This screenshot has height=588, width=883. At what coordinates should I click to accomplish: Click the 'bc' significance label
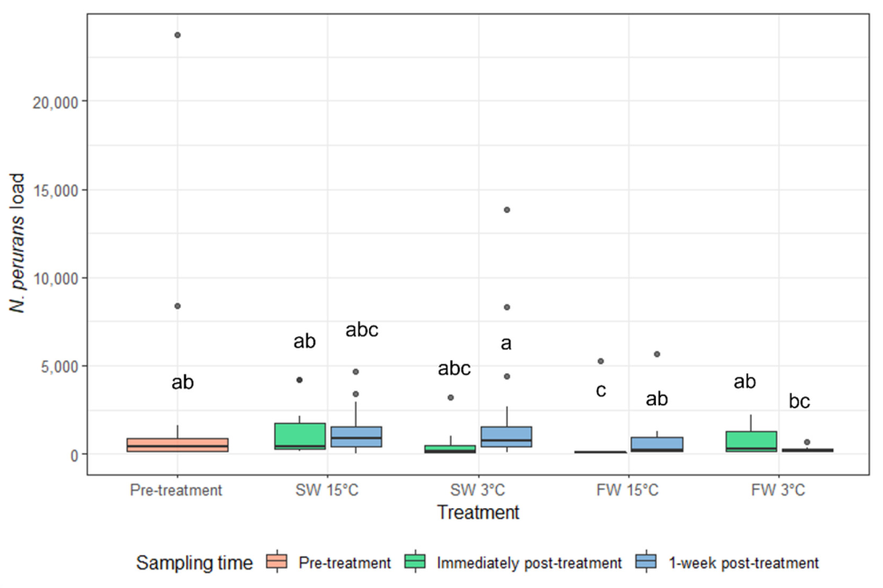click(799, 401)
